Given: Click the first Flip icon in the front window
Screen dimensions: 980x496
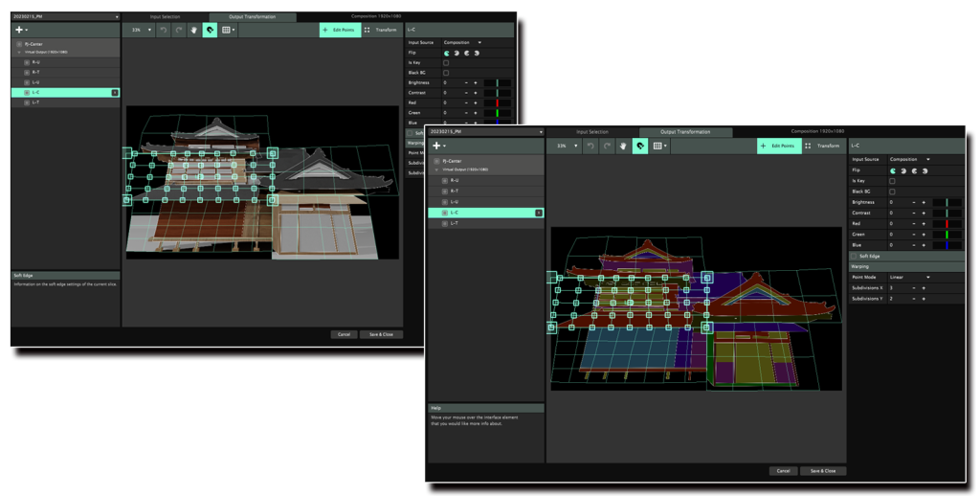Looking at the screenshot, I should 893,170.
